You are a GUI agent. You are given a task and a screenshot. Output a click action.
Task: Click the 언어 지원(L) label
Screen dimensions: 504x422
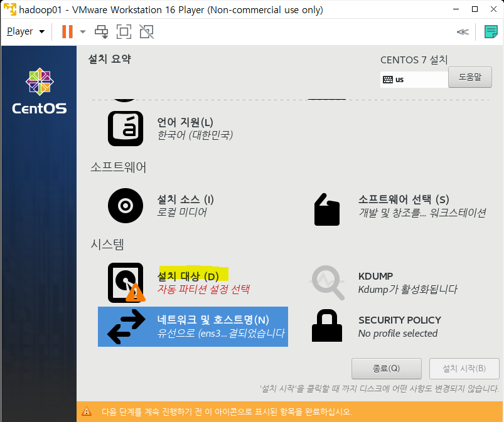tap(185, 122)
